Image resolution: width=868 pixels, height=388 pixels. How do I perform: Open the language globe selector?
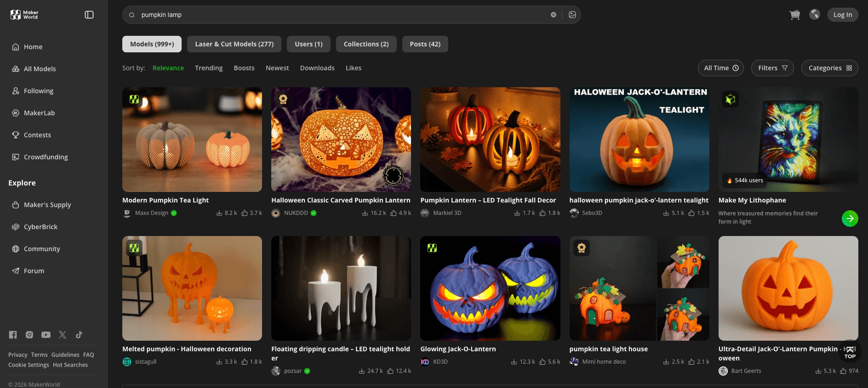pos(815,15)
